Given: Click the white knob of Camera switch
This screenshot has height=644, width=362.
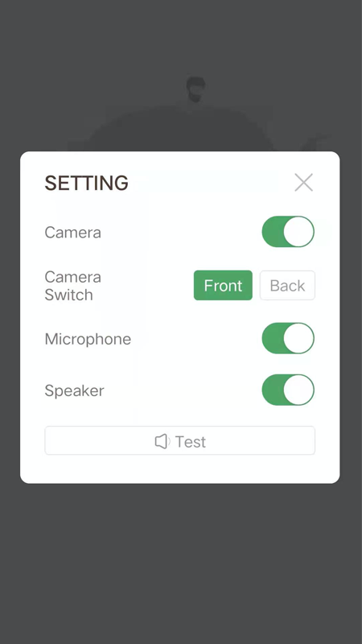Looking at the screenshot, I should [298, 232].
